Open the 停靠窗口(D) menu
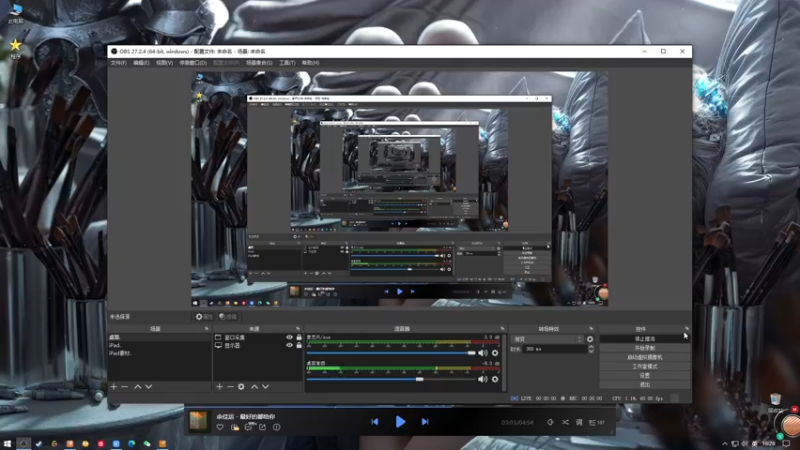The width and height of the screenshot is (800, 450). [x=193, y=63]
